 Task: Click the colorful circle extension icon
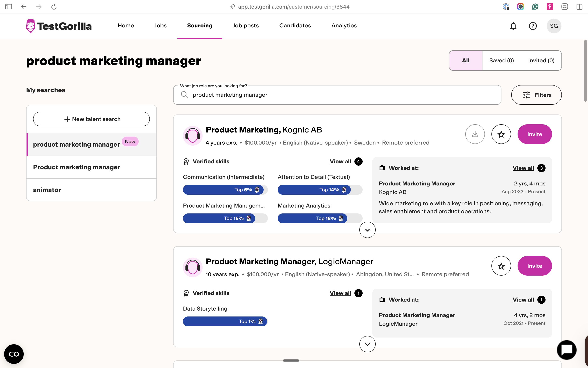coord(520,7)
